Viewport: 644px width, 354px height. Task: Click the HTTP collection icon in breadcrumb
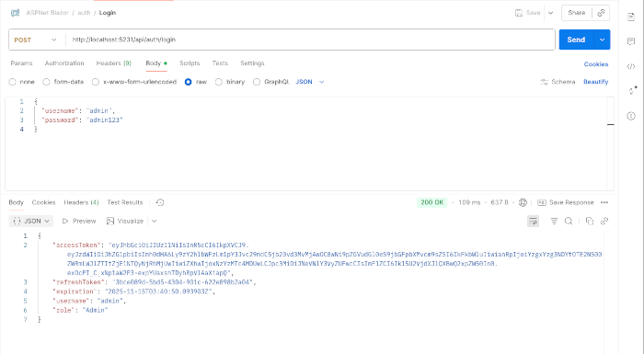click(16, 13)
